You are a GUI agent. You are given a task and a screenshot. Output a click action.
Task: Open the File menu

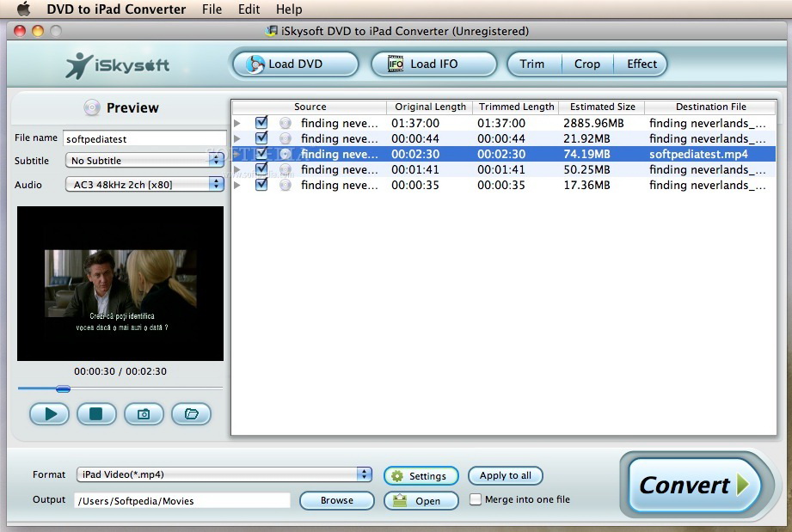pyautogui.click(x=212, y=9)
